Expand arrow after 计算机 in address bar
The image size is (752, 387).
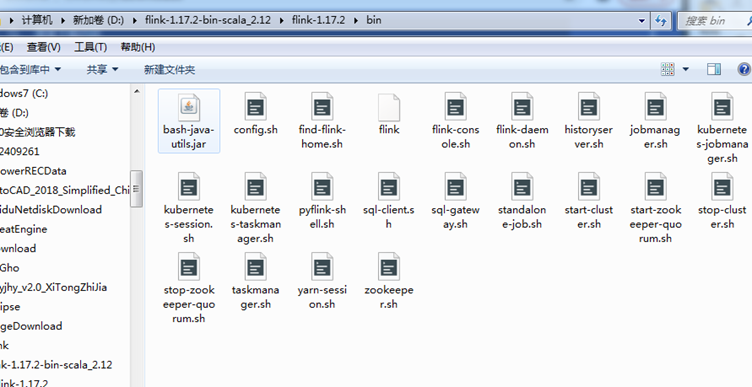(x=63, y=20)
